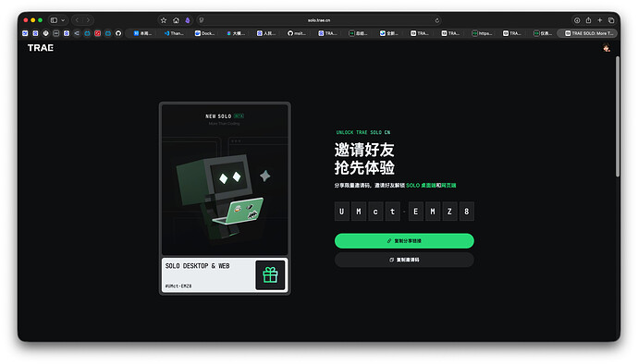Viewport: 638px width, 364px height.
Task: Click the home icon in toolbar
Action: tap(176, 20)
